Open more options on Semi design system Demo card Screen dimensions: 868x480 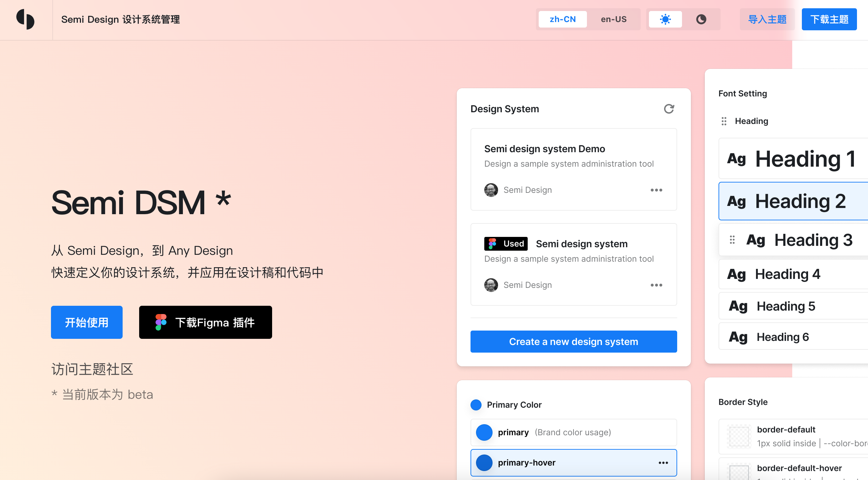pos(656,190)
